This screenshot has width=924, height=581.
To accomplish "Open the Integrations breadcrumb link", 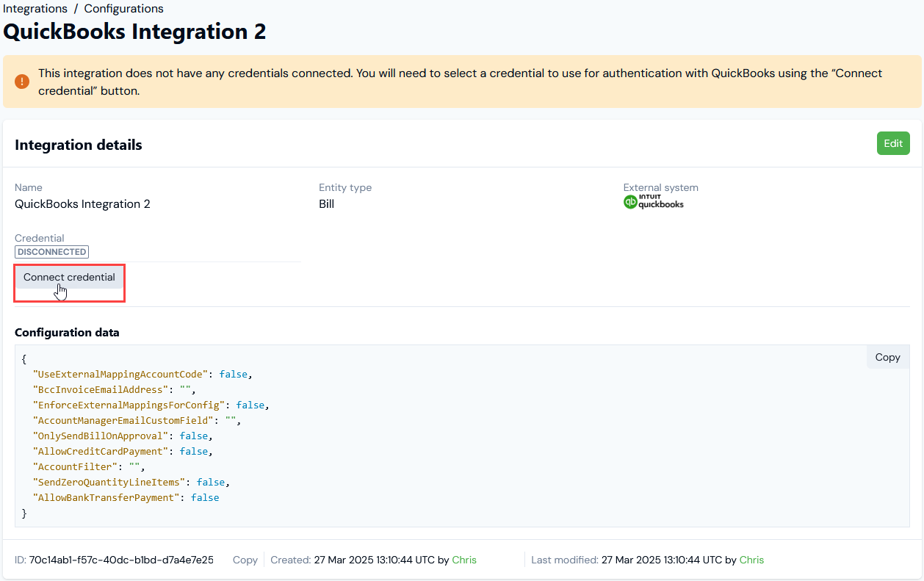I will coord(35,9).
